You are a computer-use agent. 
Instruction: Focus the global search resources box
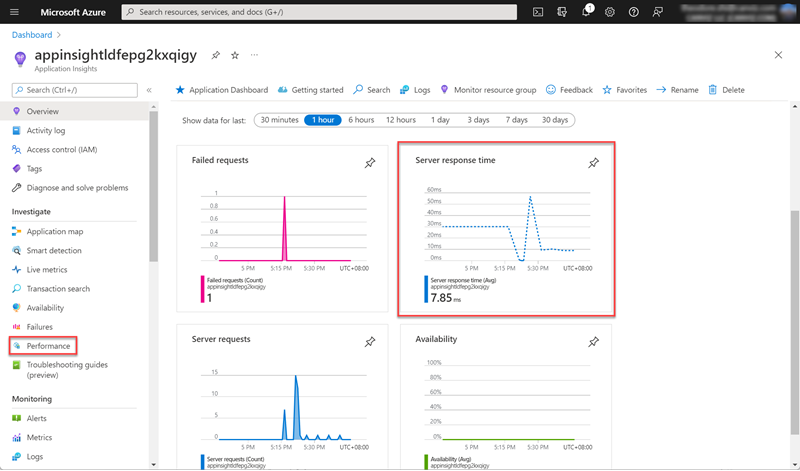pos(319,12)
